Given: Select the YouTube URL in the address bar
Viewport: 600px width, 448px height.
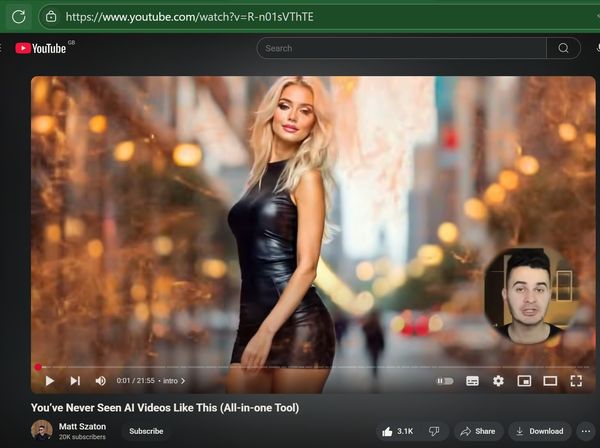Looking at the screenshot, I should tap(189, 17).
